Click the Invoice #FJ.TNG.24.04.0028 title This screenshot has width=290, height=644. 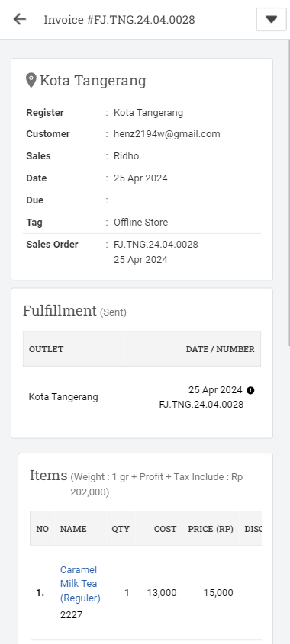(x=119, y=19)
